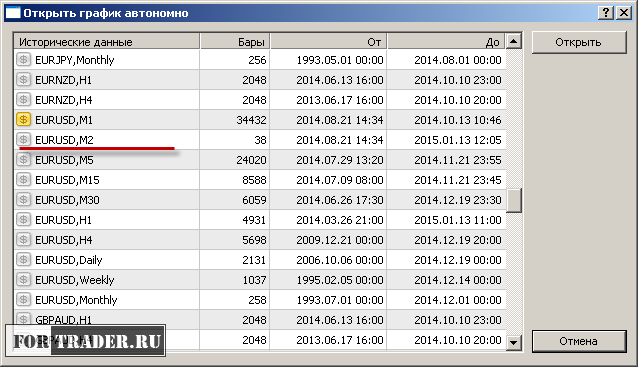Click the bars value 6059

click(x=254, y=200)
